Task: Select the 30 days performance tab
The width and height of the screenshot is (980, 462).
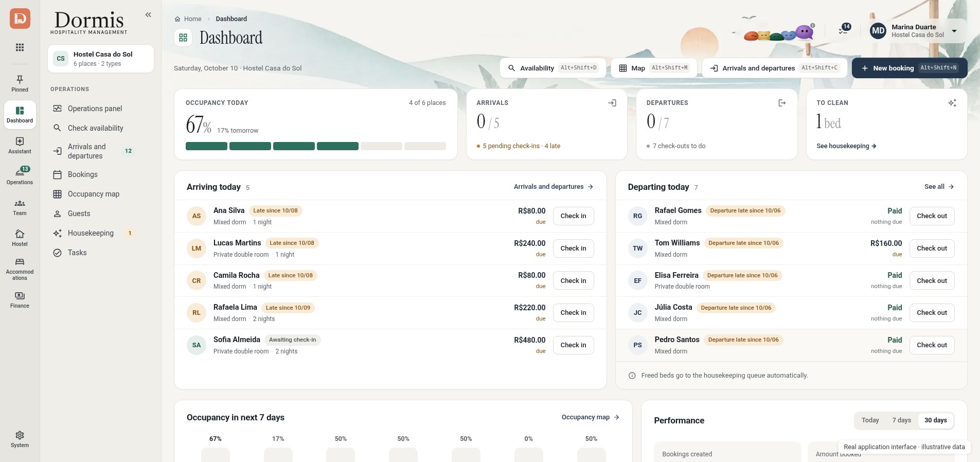Action: (935, 420)
